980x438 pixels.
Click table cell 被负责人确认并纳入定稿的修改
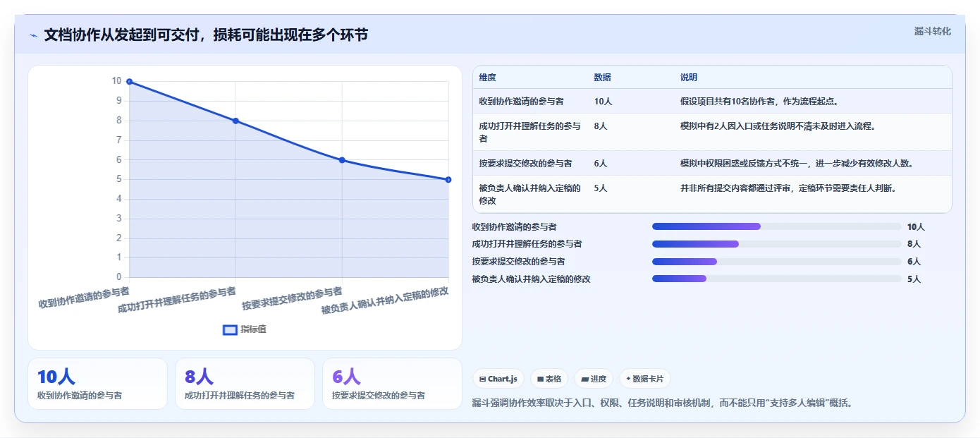pos(530,194)
